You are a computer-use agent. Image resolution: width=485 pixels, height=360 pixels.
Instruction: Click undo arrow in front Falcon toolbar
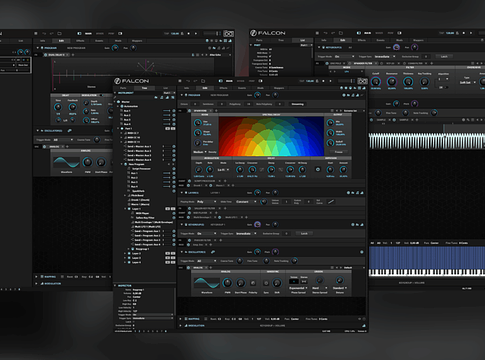coord(188,81)
